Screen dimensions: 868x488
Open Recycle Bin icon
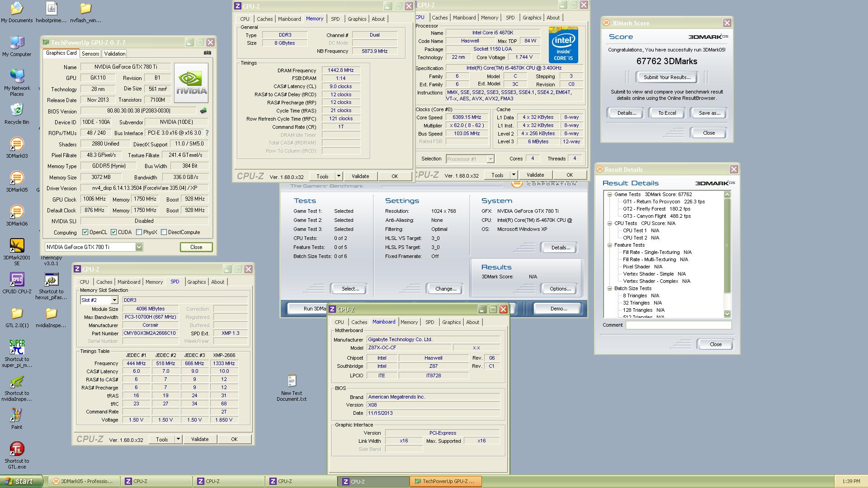point(17,114)
